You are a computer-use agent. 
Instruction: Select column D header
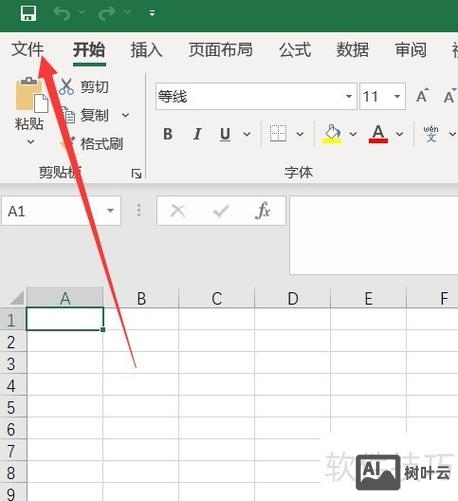coord(293,298)
